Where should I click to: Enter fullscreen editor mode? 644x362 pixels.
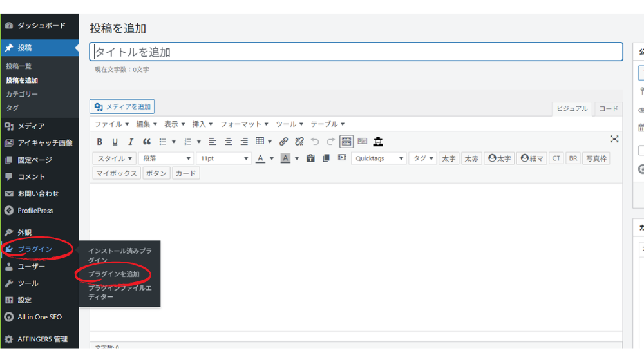tap(614, 139)
